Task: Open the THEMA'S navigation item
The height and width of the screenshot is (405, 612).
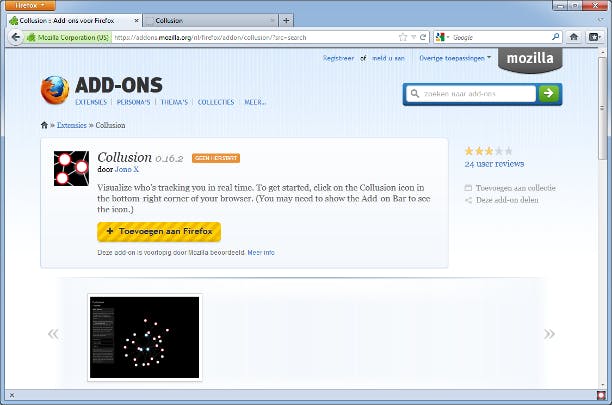Action: 174,102
